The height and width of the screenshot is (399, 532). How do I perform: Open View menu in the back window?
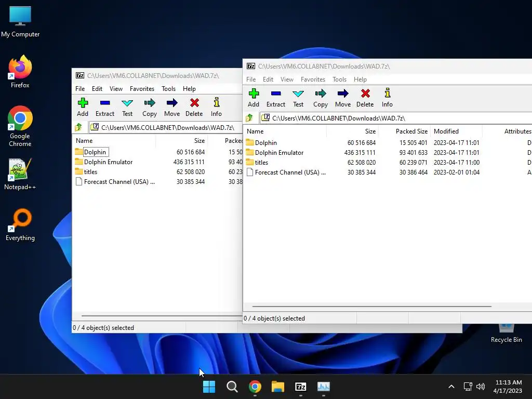point(116,88)
